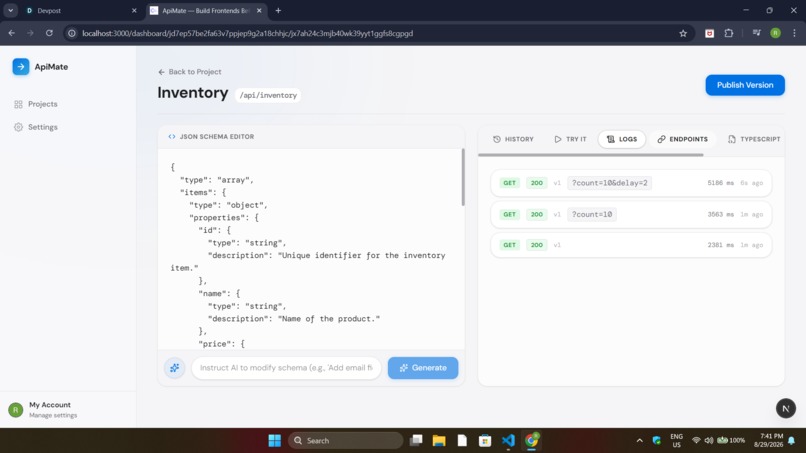Click the localhost URL in address bar

click(x=247, y=33)
